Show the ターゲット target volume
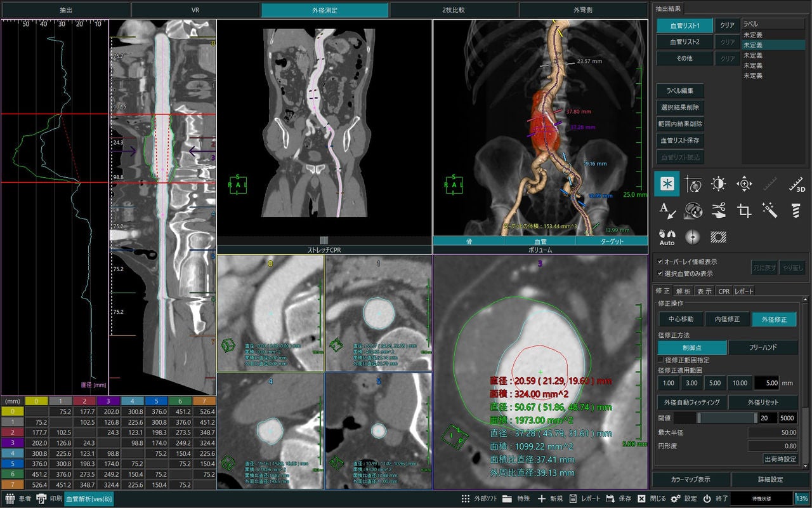Image resolution: width=812 pixels, height=508 pixels. pyautogui.click(x=612, y=241)
